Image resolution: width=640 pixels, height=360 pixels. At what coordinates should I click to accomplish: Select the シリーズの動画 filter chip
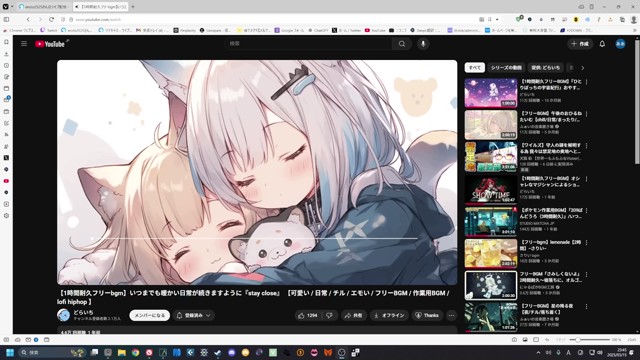[506, 68]
